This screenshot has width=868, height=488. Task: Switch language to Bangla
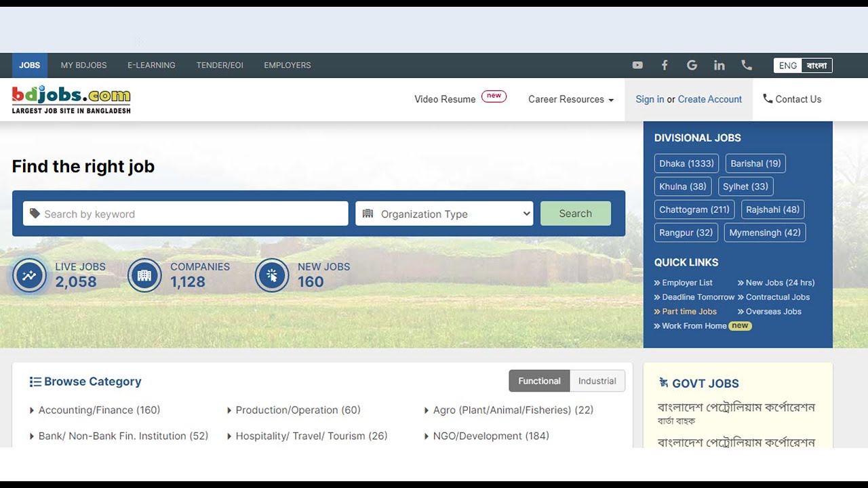coord(817,66)
